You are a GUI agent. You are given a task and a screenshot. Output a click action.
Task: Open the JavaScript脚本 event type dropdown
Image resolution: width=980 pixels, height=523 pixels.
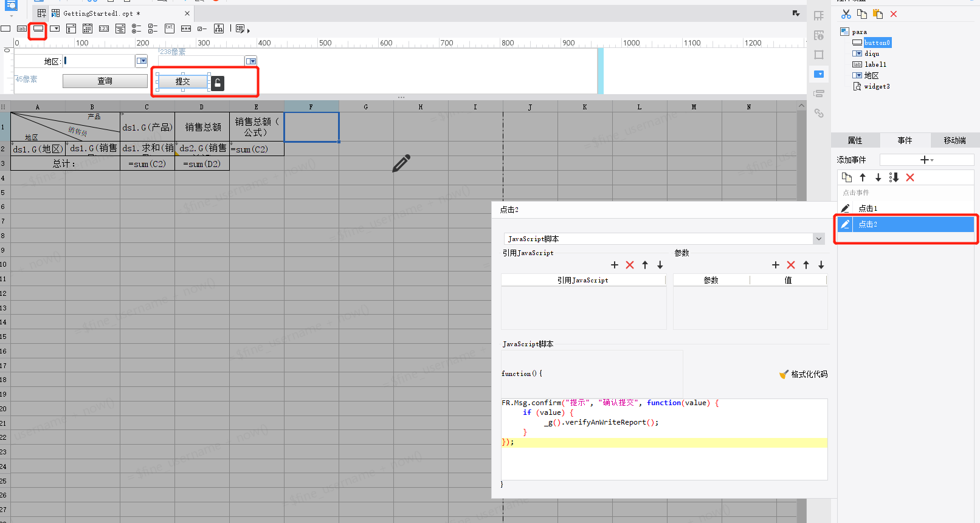pos(818,239)
